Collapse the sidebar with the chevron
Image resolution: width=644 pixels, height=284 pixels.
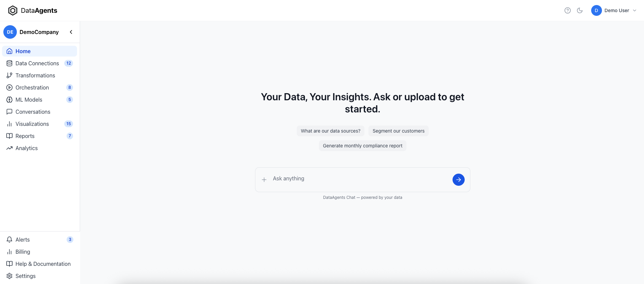tap(71, 32)
